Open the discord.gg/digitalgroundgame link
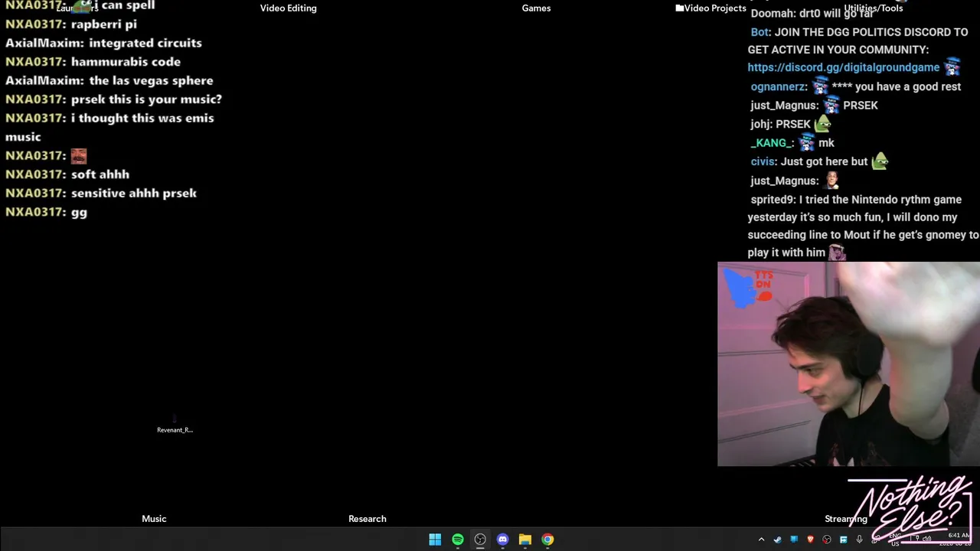 point(844,67)
